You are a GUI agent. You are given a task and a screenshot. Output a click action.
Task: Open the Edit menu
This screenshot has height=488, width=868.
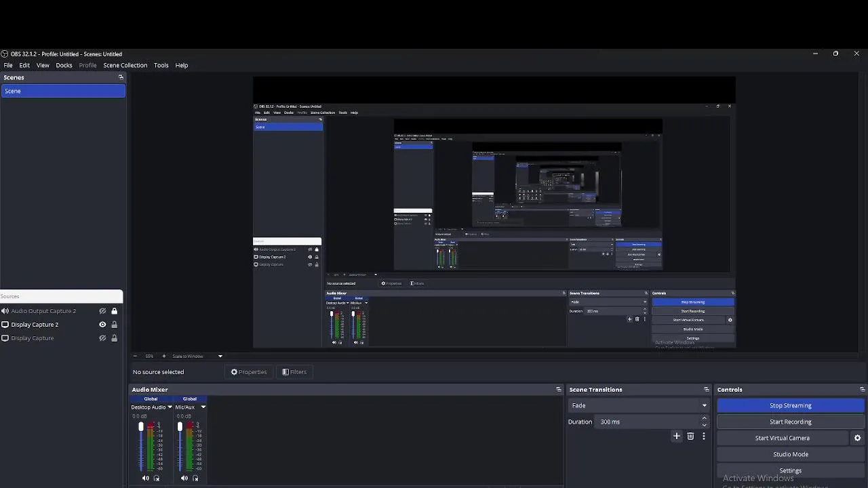pyautogui.click(x=24, y=65)
